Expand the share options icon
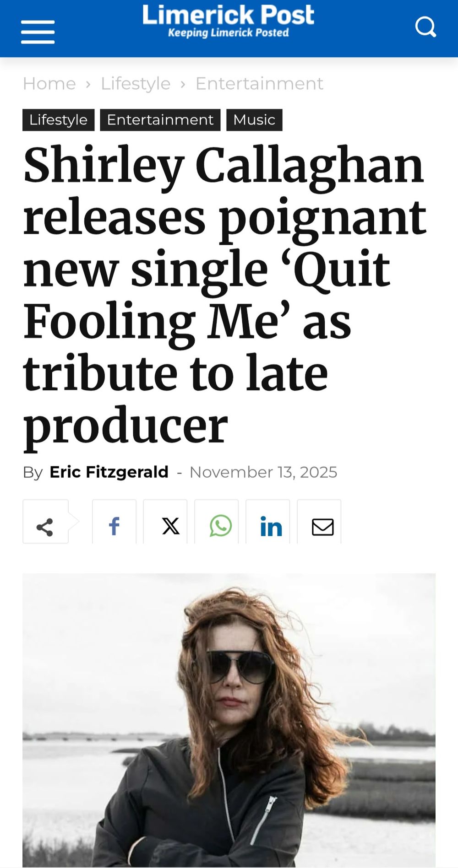This screenshot has width=458, height=868. [x=45, y=522]
